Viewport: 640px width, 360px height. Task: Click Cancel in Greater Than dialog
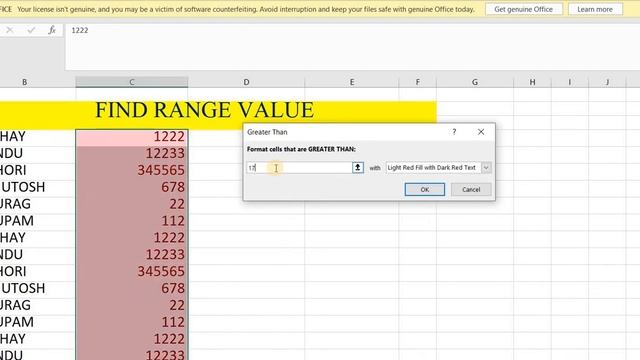coord(471,189)
